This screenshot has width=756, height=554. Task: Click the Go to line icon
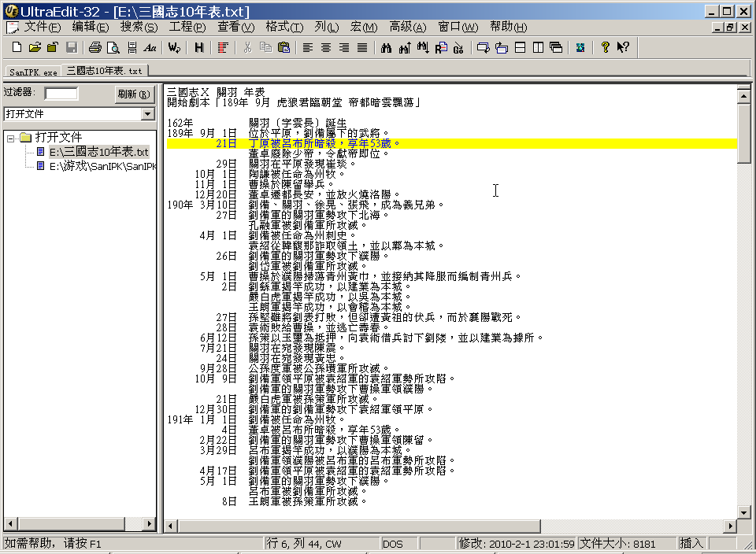(458, 47)
